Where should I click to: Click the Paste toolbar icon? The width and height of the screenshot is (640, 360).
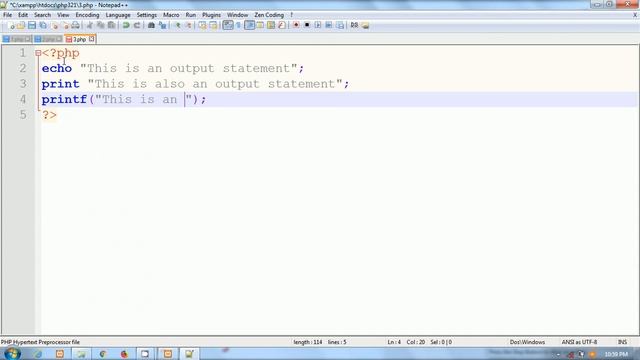111,25
